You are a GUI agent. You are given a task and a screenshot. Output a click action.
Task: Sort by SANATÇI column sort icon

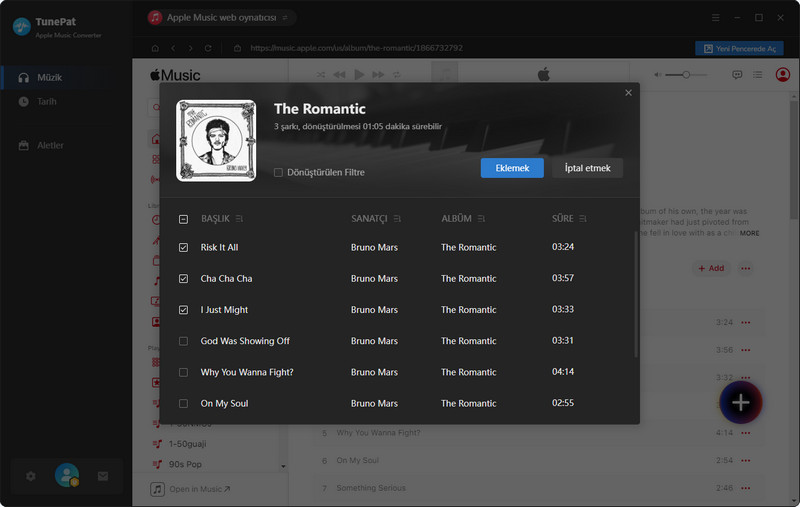point(397,219)
